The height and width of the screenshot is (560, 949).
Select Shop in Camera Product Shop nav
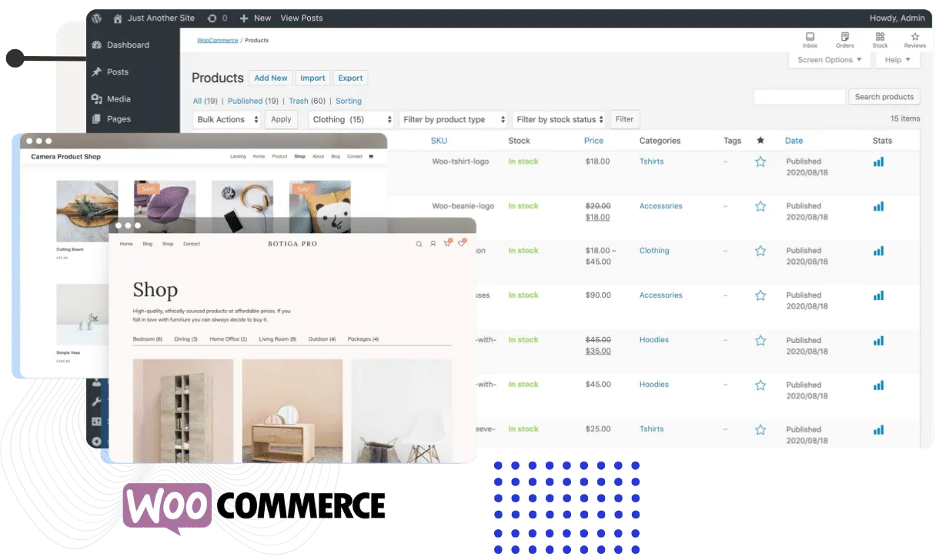point(299,156)
